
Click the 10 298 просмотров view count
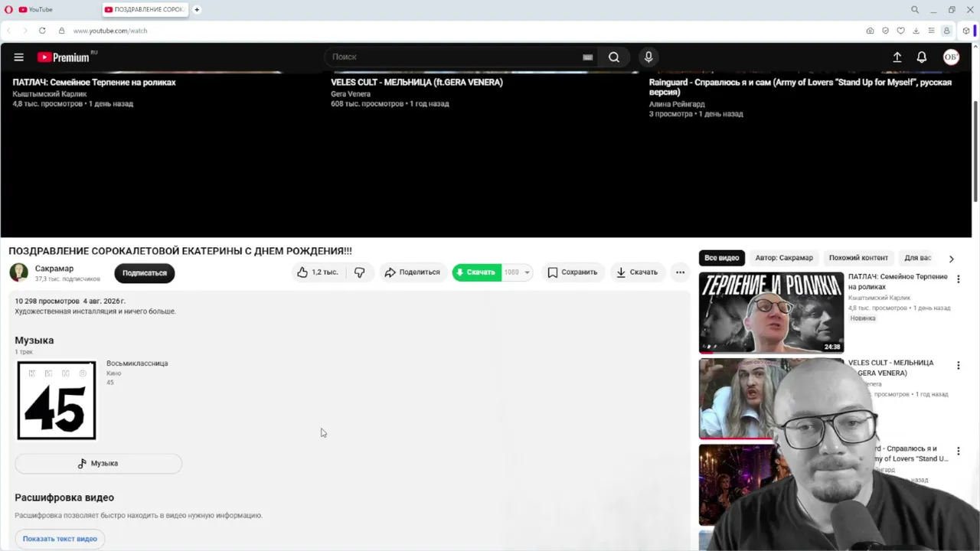pyautogui.click(x=47, y=302)
